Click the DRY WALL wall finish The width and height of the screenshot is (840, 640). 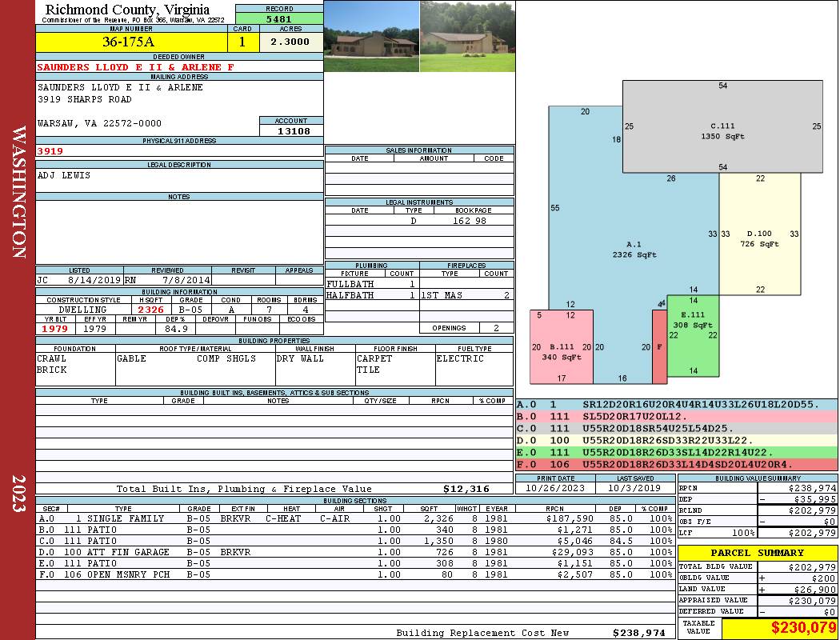tap(300, 358)
